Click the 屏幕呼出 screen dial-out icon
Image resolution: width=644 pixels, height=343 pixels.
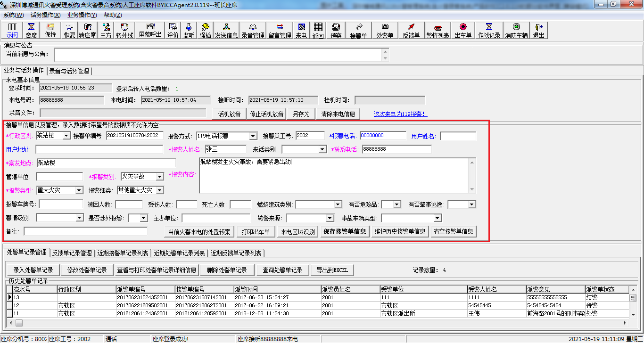coord(150,31)
